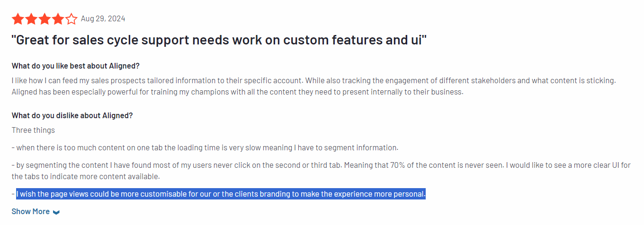Click the second filled rating star

(31, 19)
